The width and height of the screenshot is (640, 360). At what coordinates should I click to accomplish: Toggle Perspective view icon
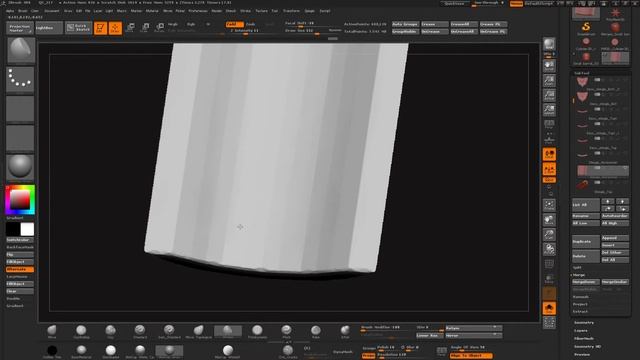[549, 124]
